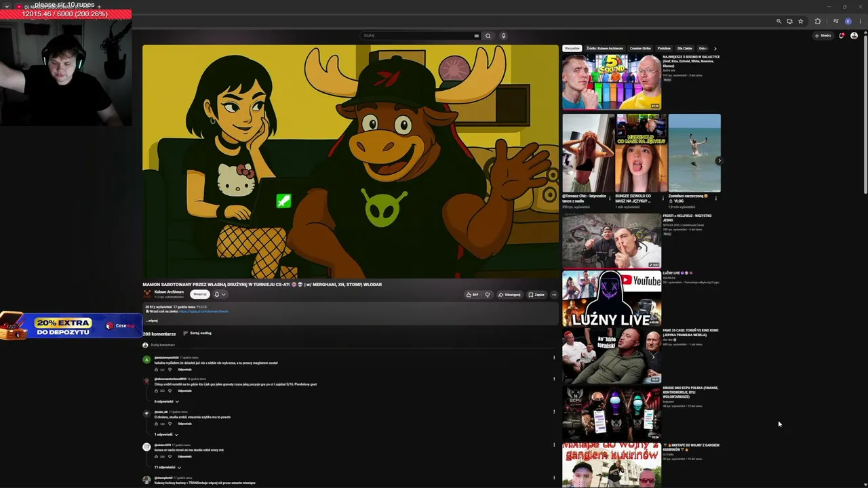Open options for 'Zostałam narzeczoną' short
Screen dimensions: 868x488
pyautogui.click(x=716, y=198)
